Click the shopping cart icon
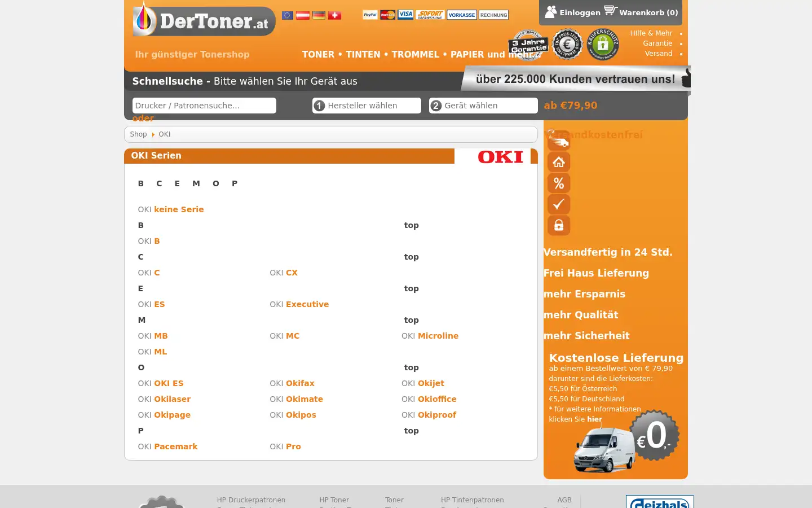Image resolution: width=812 pixels, height=508 pixels. (611, 10)
